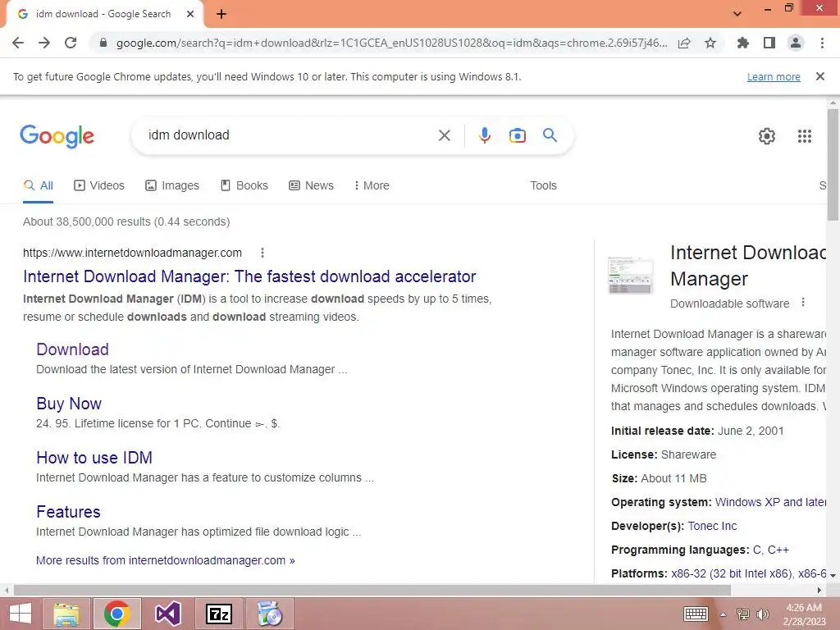Switch to Books results
840x630 pixels.
244,186
